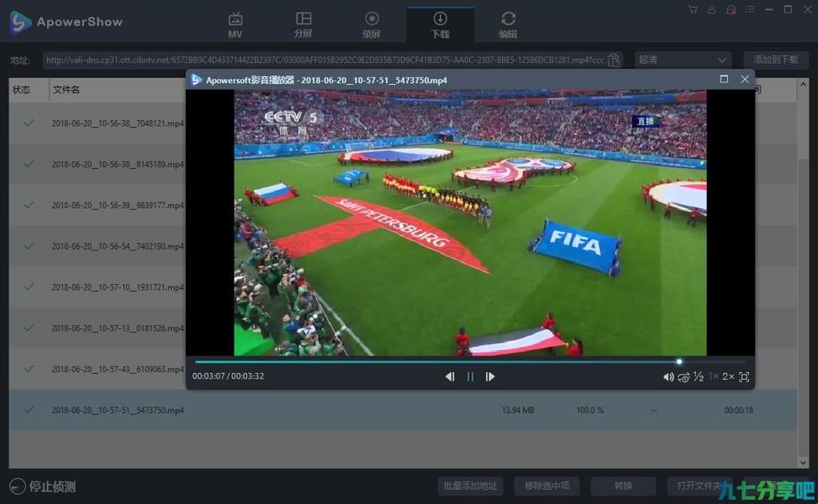This screenshot has width=818, height=504.
Task: Maximize the ApowerShow main window
Action: pos(789,9)
